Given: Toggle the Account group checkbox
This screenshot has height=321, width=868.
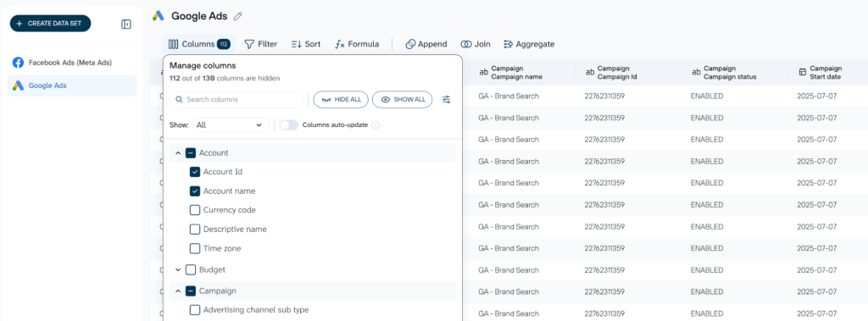Looking at the screenshot, I should click(x=191, y=152).
